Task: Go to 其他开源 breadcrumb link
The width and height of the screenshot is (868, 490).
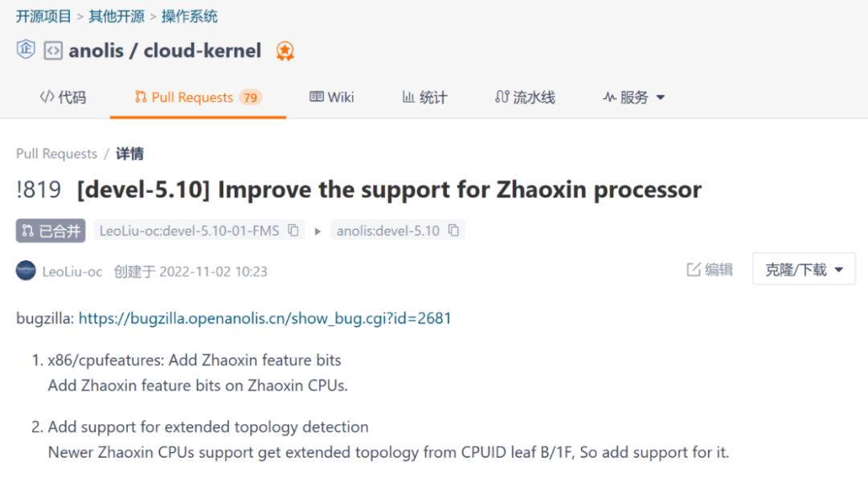Action: (x=117, y=17)
